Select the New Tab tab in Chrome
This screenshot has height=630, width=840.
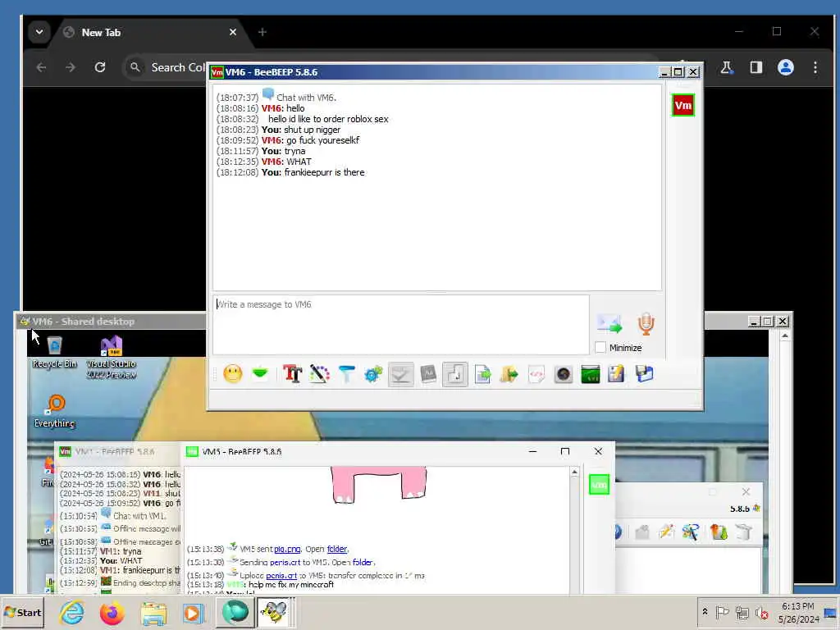pos(144,32)
